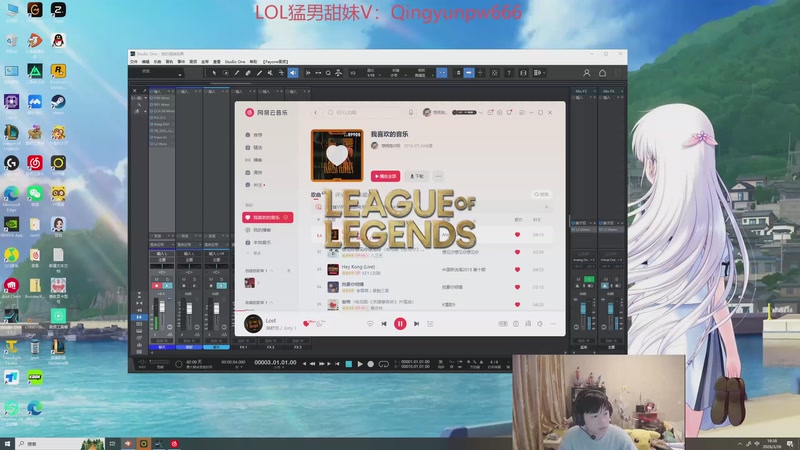Select the Mute tool in Studio One toolbar

270,73
